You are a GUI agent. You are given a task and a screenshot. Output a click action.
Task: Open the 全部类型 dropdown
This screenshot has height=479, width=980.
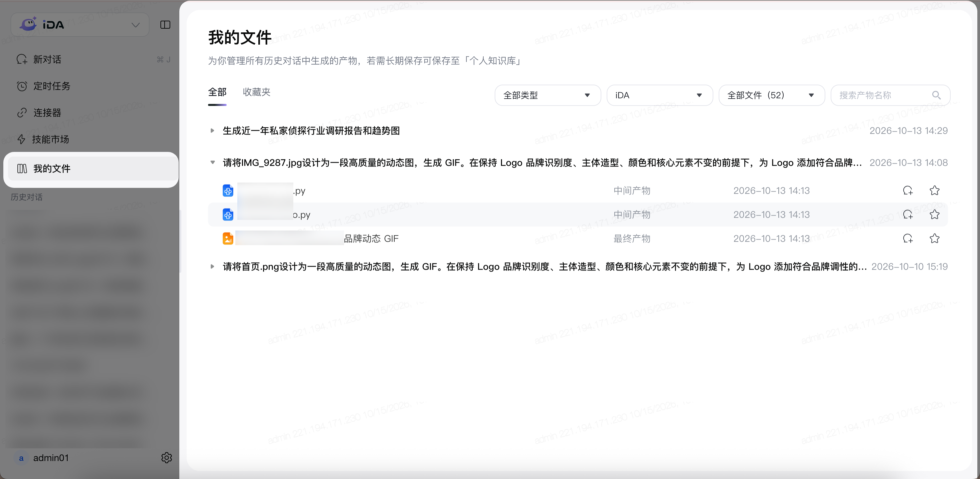[547, 95]
